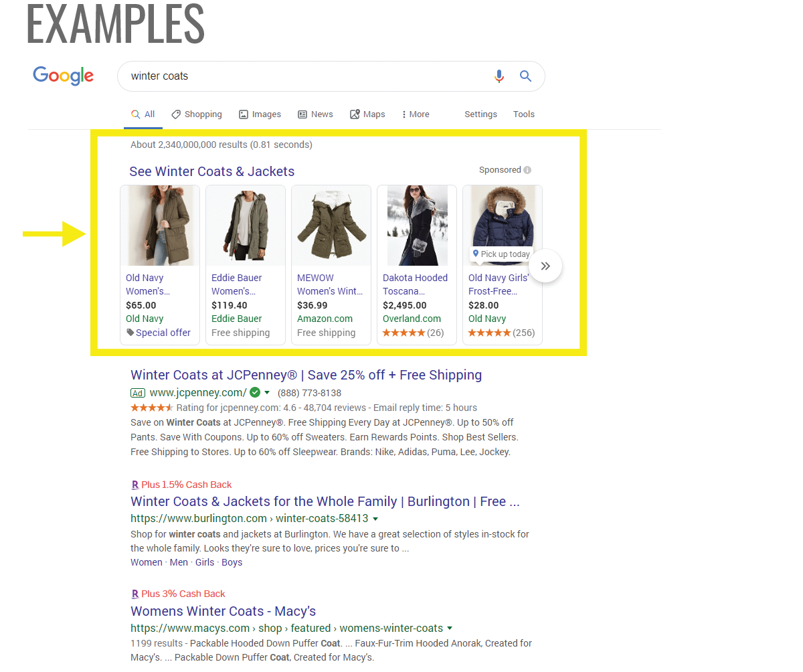The height and width of the screenshot is (672, 803).
Task: Click the JCPenney rating stars
Action: pos(152,408)
